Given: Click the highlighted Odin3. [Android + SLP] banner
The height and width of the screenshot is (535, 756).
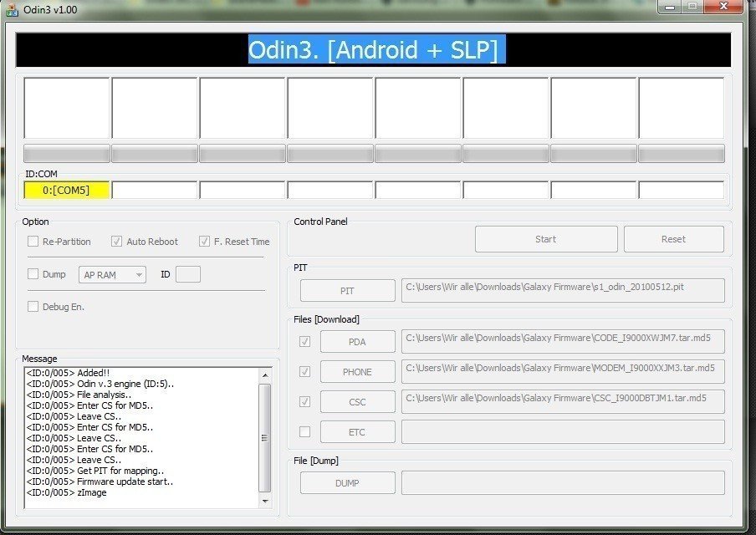Looking at the screenshot, I should click(376, 49).
